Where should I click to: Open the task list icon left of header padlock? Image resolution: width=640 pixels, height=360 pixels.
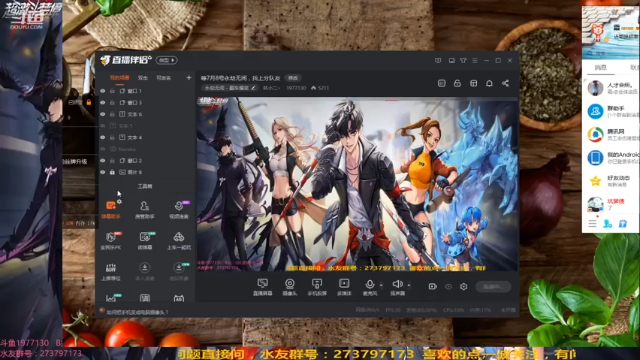tap(441, 83)
